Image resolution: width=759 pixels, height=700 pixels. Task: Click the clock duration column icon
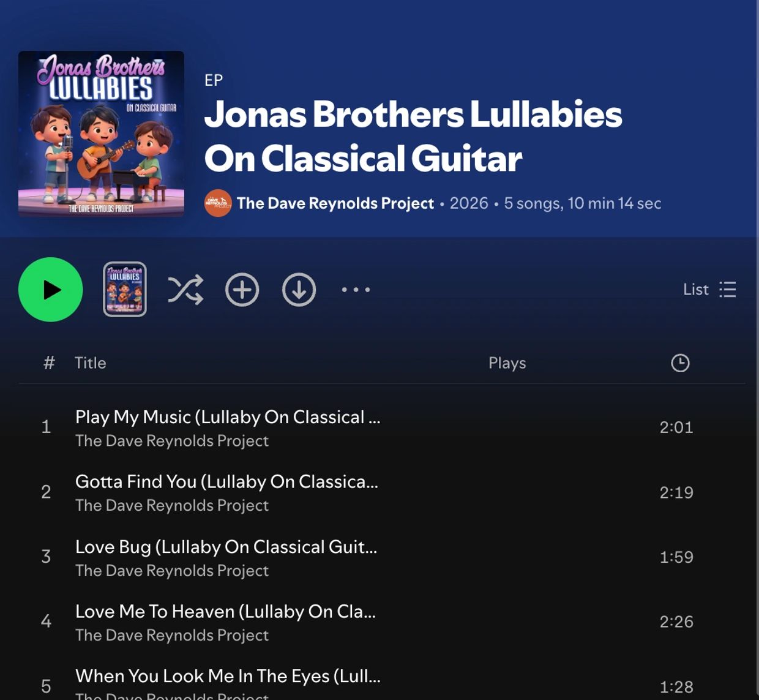(x=680, y=363)
